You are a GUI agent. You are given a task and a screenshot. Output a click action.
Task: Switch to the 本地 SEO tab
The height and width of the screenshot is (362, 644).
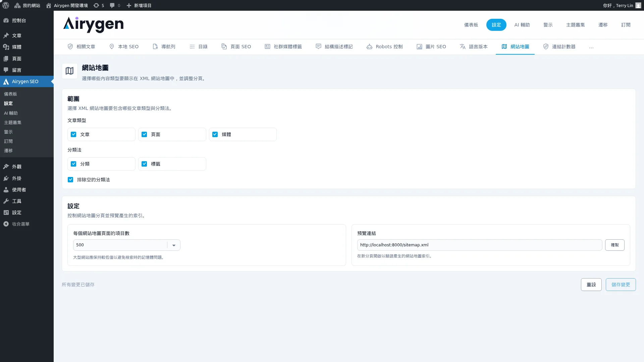click(x=124, y=47)
